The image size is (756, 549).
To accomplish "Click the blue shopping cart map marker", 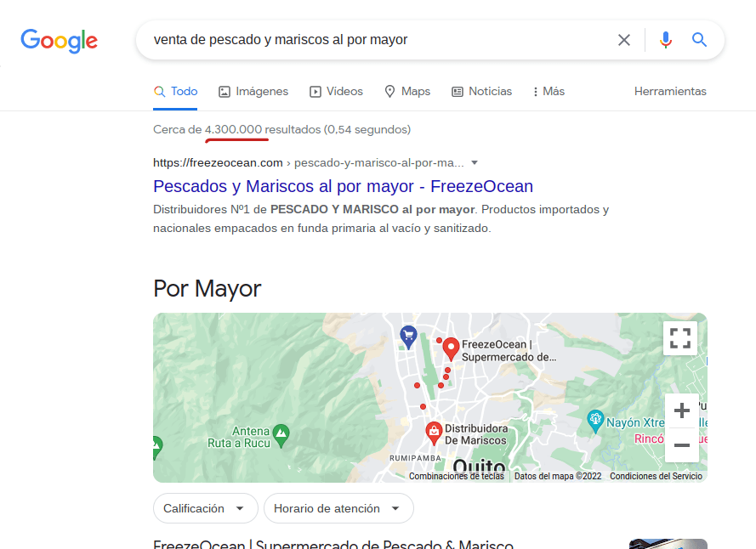I will pyautogui.click(x=408, y=337).
